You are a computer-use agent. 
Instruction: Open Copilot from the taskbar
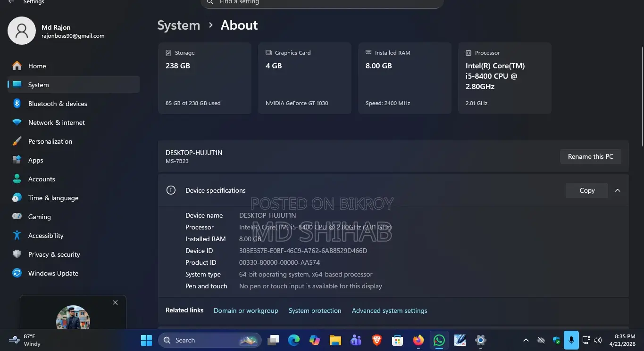click(315, 340)
